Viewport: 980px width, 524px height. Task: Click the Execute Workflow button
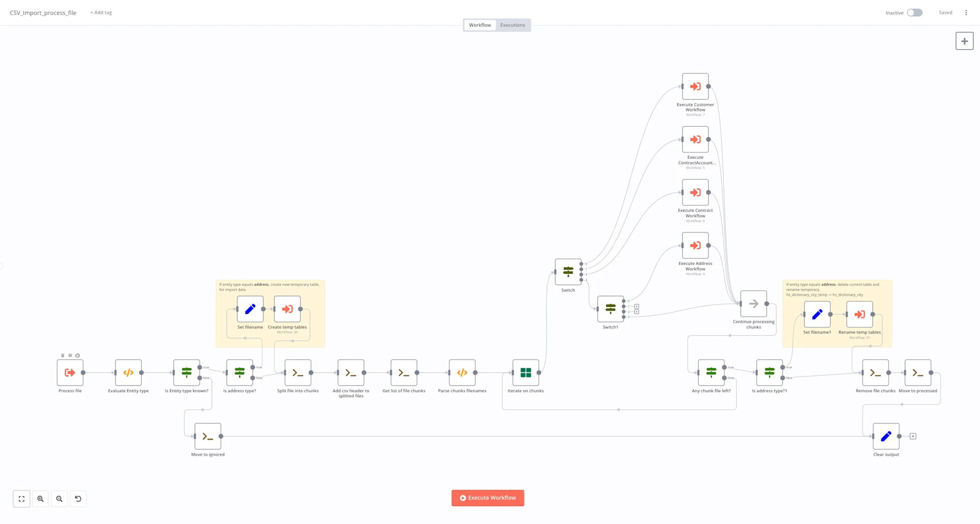click(x=487, y=497)
